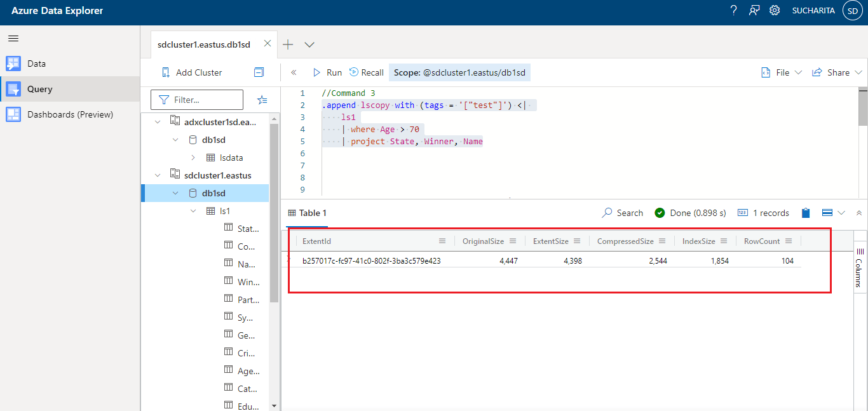This screenshot has height=411, width=868.
Task: Open ExtentSize column menu icon
Action: 577,241
